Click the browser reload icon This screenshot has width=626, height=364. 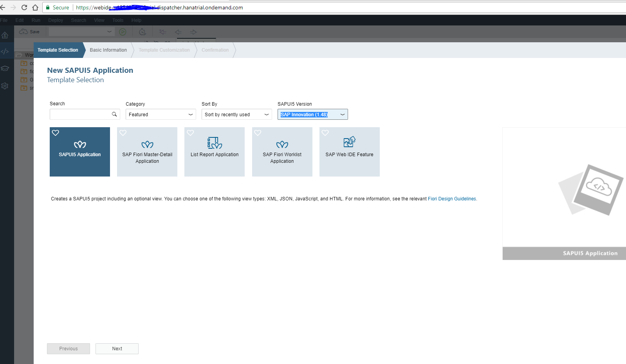(24, 7)
